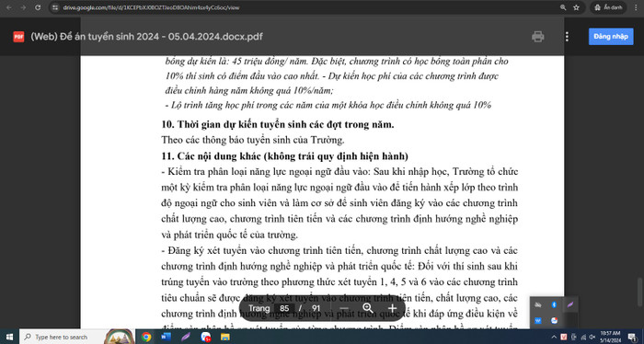Image resolution: width=644 pixels, height=344 pixels.
Task: Click the Đăng nhập sign-in button
Action: click(611, 37)
